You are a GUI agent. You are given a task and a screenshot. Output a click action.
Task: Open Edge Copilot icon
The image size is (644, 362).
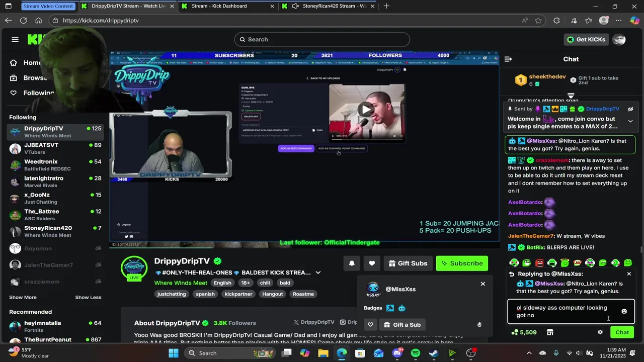[x=634, y=21]
